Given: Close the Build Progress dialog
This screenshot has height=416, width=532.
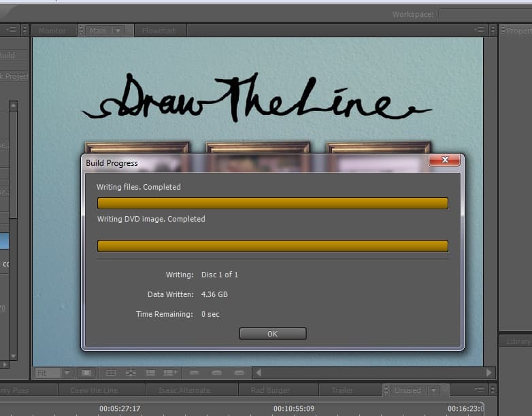Looking at the screenshot, I should [x=445, y=160].
